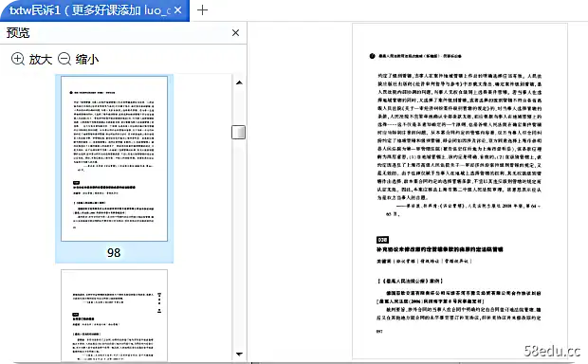Close the txtw民诉1 document tab

(x=178, y=10)
